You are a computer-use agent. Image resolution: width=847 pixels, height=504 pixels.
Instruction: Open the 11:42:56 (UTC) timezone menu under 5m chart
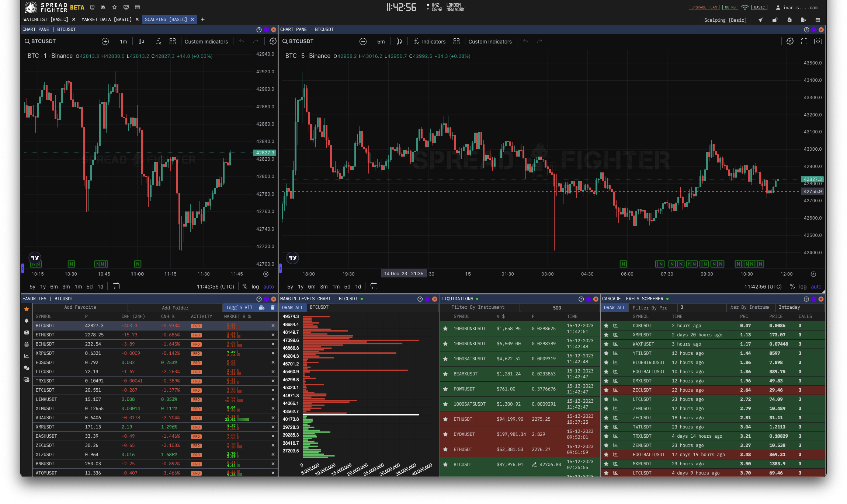tap(763, 287)
